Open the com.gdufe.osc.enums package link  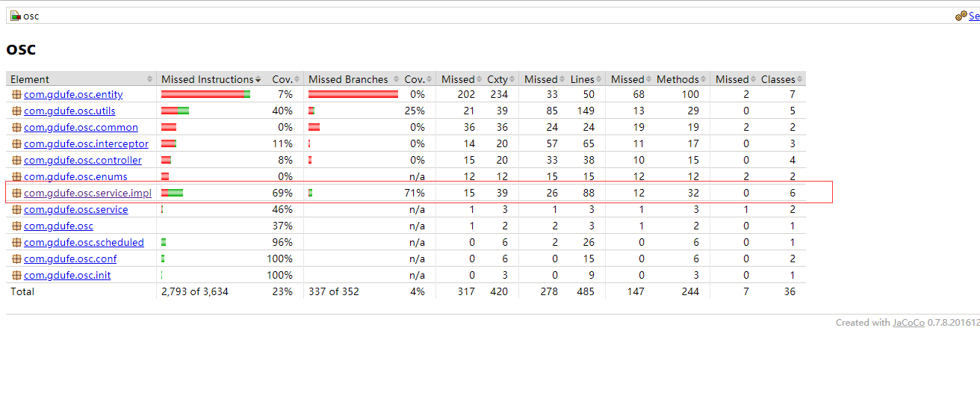click(x=75, y=177)
